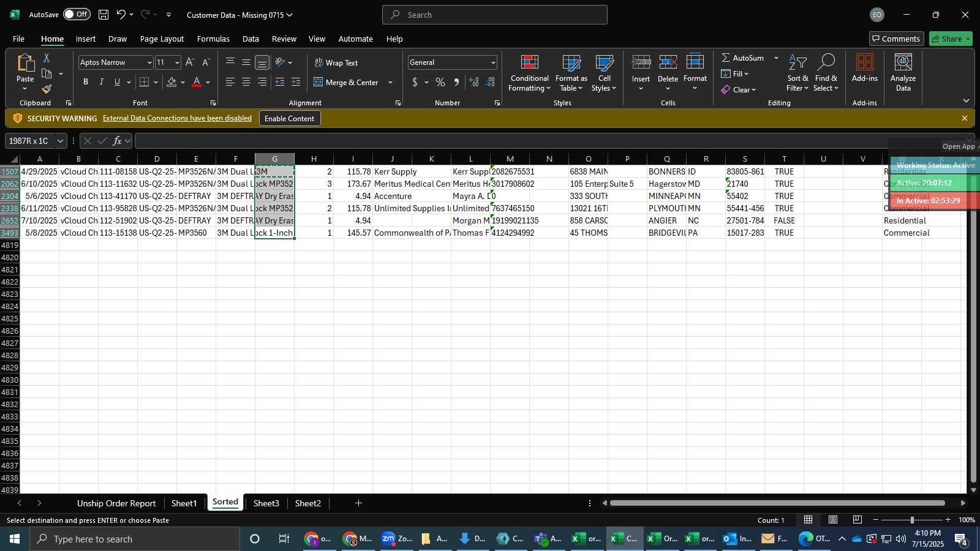Open the Comments button
Image resolution: width=980 pixels, height=551 pixels.
[x=895, y=39]
